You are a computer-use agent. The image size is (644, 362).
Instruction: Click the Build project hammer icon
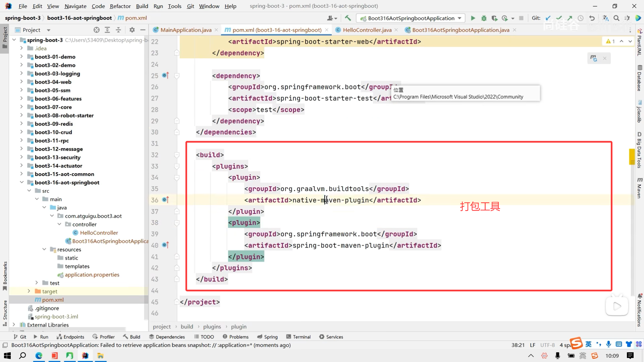tap(348, 18)
